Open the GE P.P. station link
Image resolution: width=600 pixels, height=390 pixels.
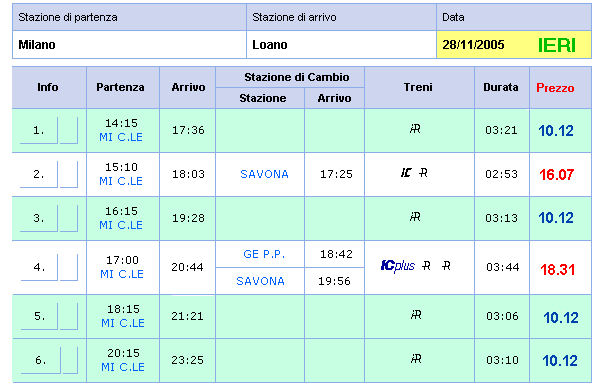pos(264,254)
